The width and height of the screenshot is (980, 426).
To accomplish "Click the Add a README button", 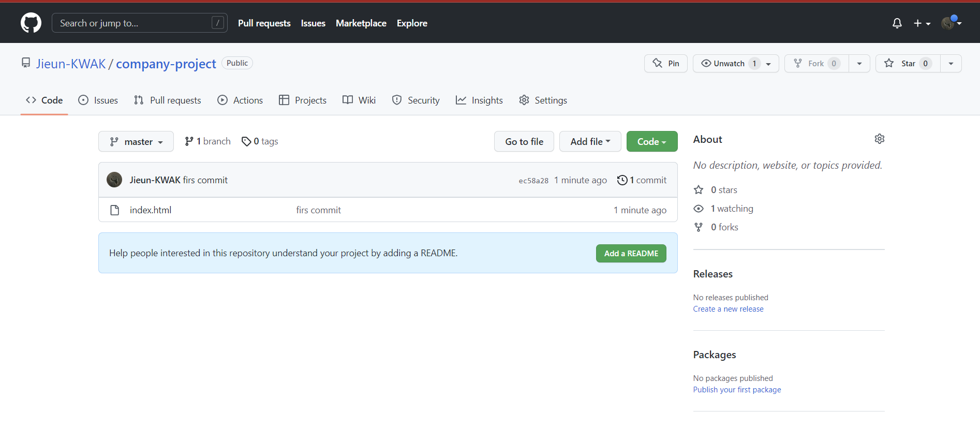I will point(631,254).
